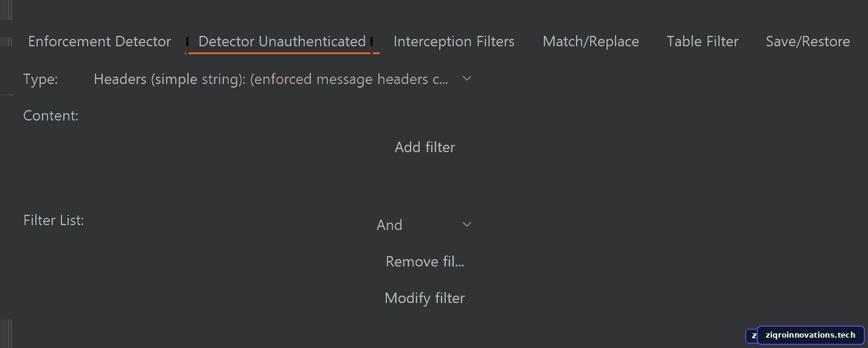Image resolution: width=868 pixels, height=348 pixels.
Task: Click the partially hidden z badge
Action: click(752, 336)
